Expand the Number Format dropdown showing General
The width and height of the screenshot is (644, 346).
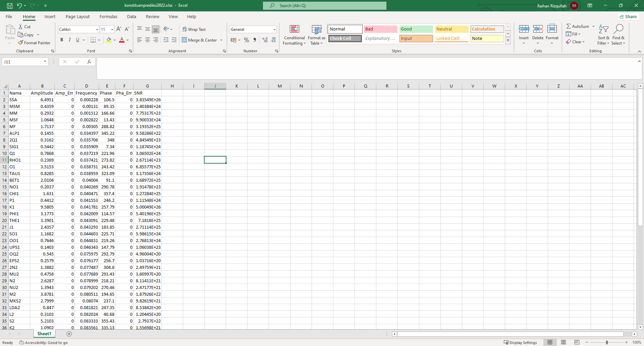coord(274,30)
